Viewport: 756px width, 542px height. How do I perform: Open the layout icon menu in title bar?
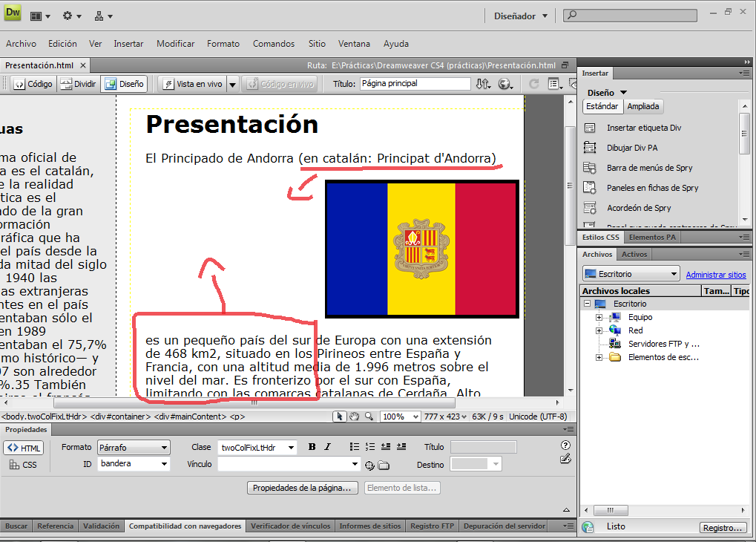40,16
